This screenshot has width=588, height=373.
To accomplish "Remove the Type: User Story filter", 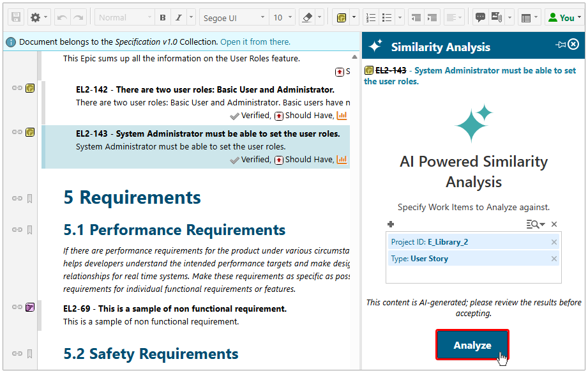I will click(554, 258).
